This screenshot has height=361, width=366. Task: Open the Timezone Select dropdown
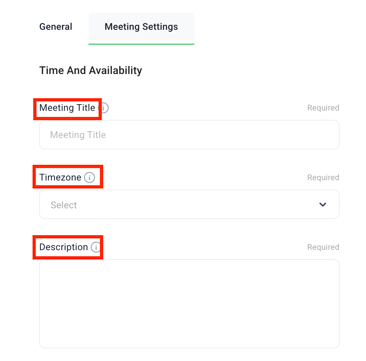tap(189, 204)
